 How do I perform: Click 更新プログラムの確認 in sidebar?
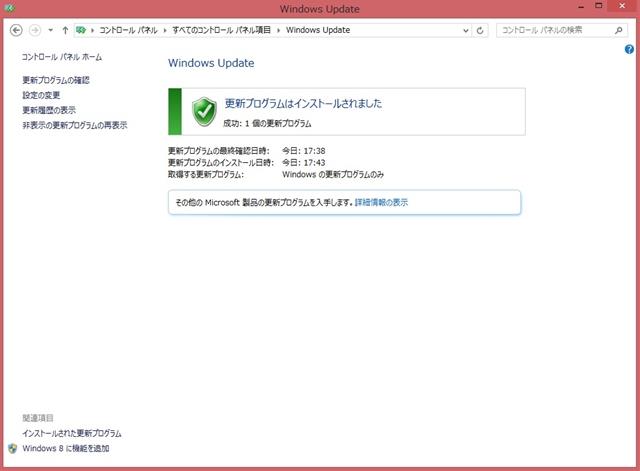click(56, 80)
